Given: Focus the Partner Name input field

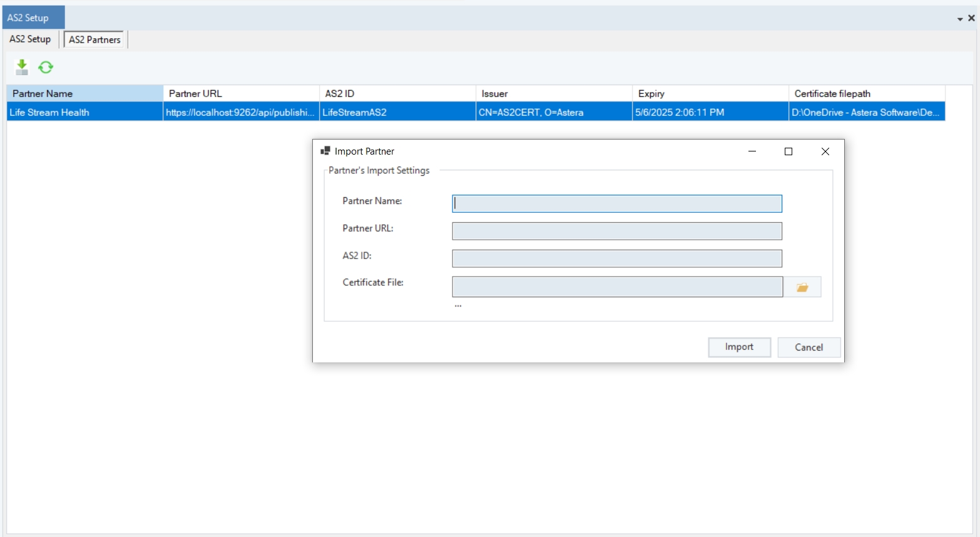Looking at the screenshot, I should (616, 203).
